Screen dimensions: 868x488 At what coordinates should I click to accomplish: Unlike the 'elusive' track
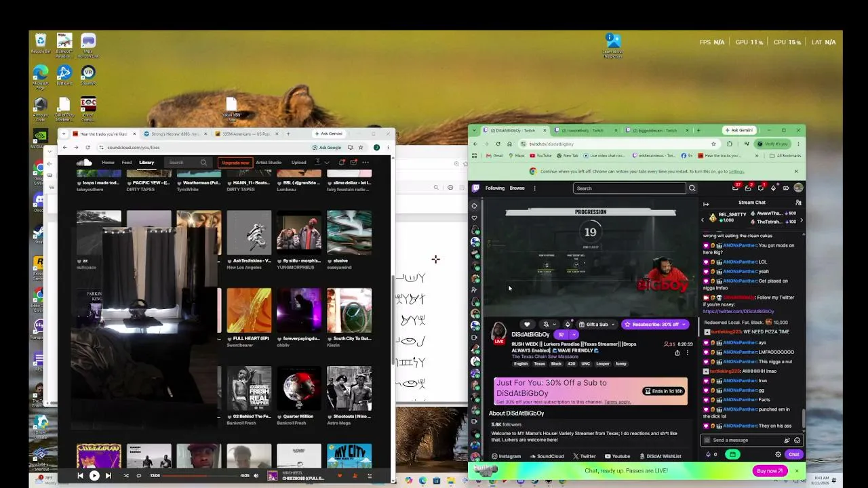pyautogui.click(x=330, y=260)
